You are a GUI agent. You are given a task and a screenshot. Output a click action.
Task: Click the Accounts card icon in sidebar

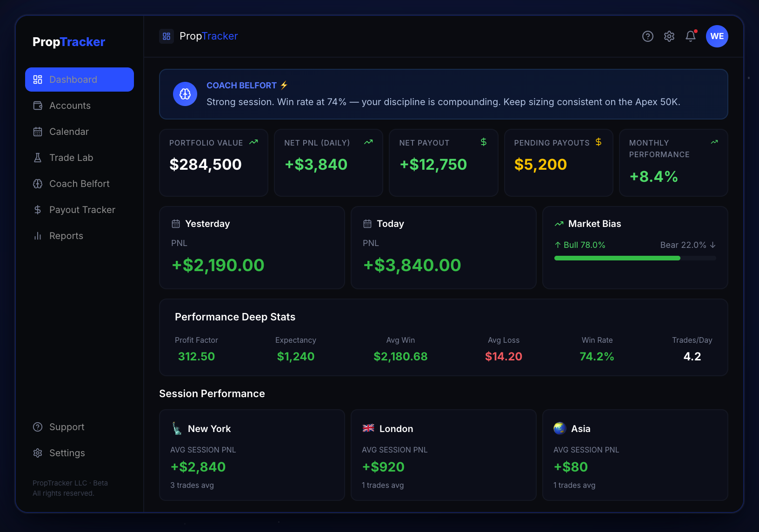tap(37, 106)
